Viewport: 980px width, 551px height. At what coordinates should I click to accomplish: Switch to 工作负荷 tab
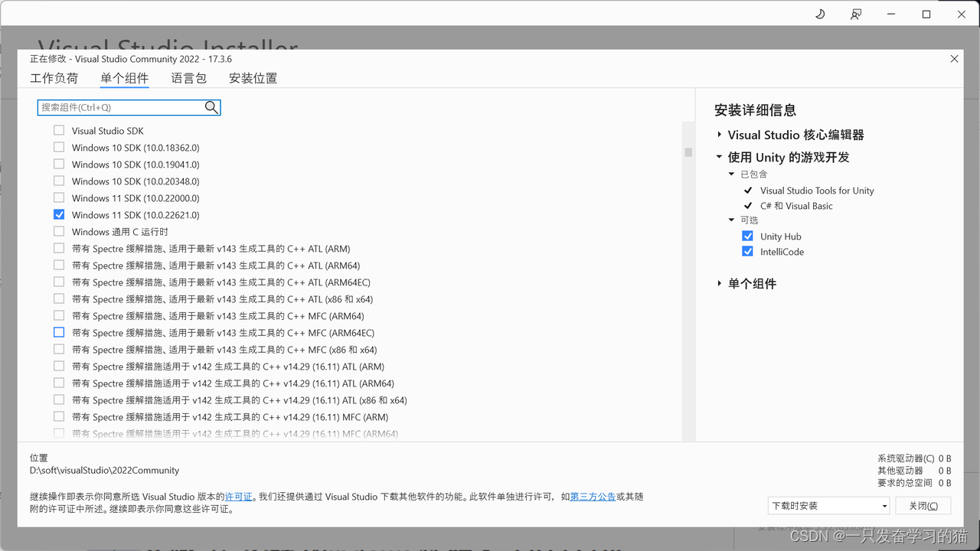[x=54, y=78]
